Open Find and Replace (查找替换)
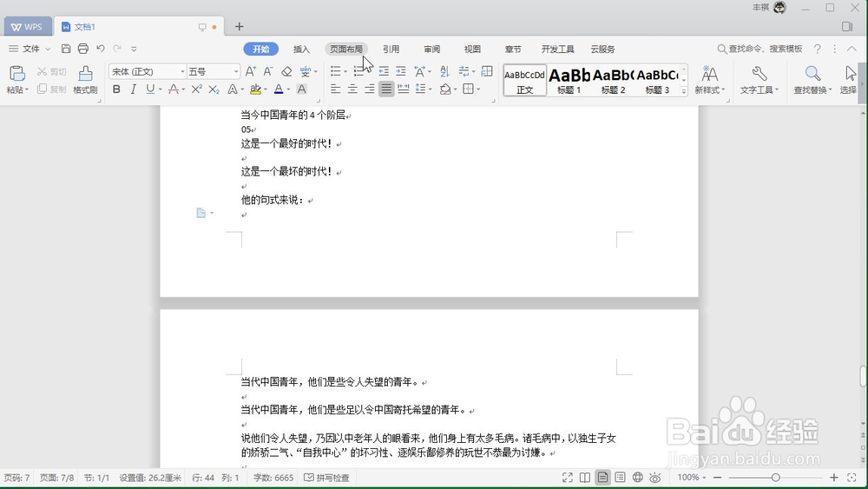Image resolution: width=868 pixels, height=489 pixels. (x=812, y=79)
